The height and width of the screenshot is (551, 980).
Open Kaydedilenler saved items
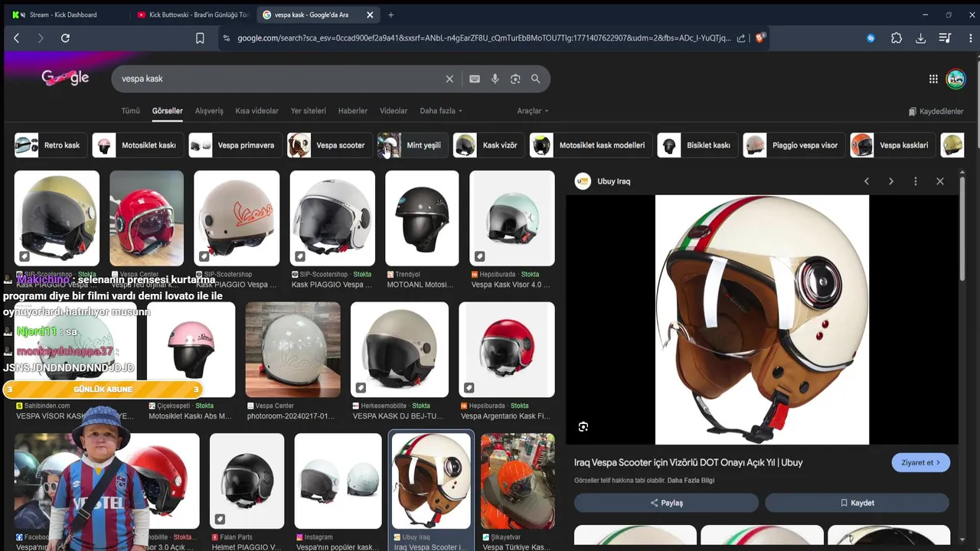click(936, 112)
